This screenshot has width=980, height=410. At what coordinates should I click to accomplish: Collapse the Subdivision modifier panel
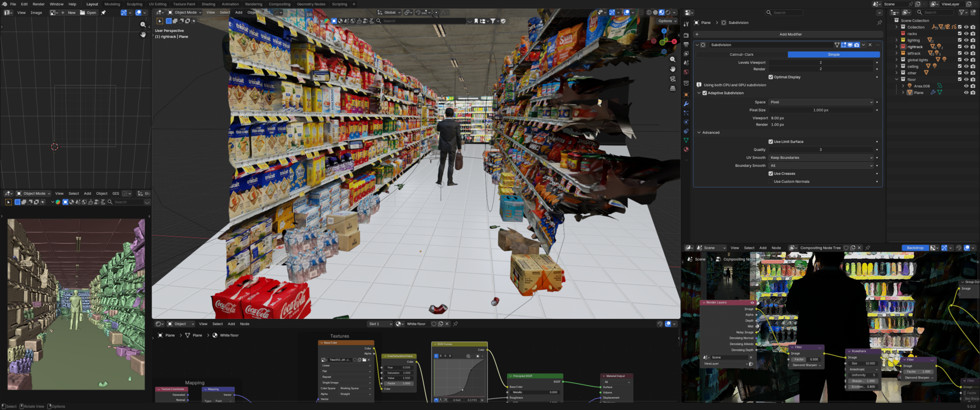[697, 45]
